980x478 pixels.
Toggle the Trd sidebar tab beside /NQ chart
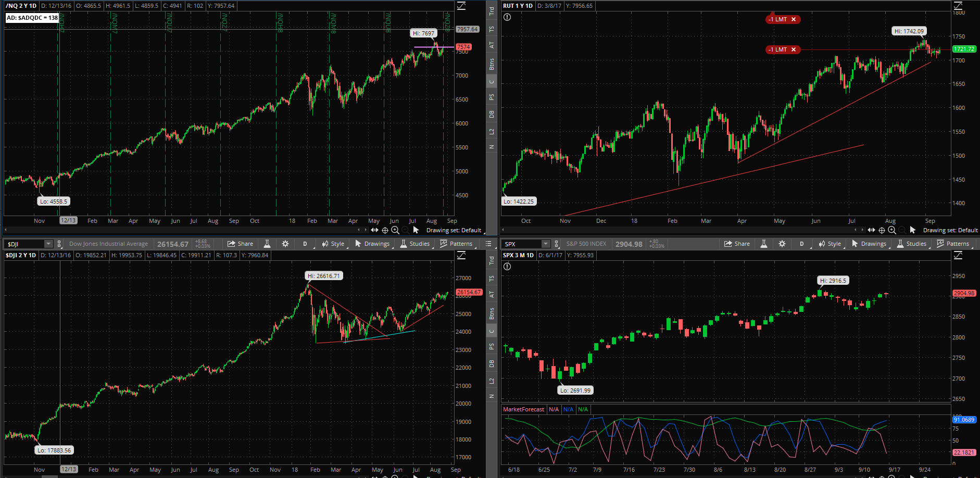(492, 11)
